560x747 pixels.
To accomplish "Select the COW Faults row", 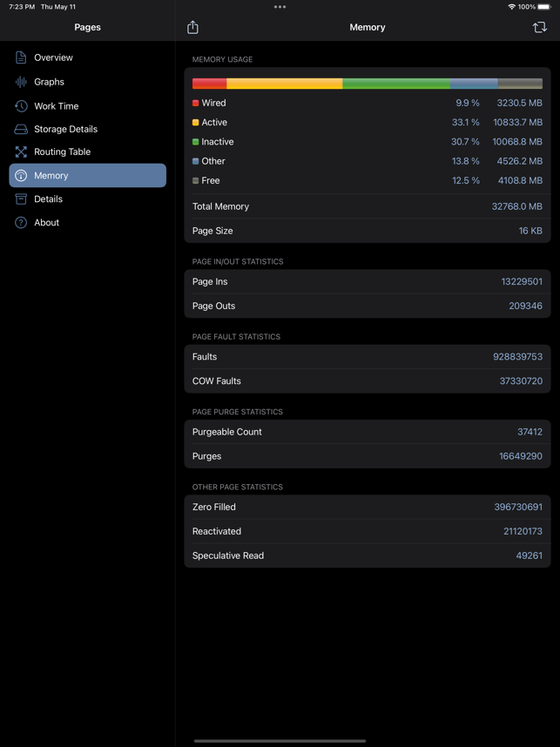I will coord(368,381).
